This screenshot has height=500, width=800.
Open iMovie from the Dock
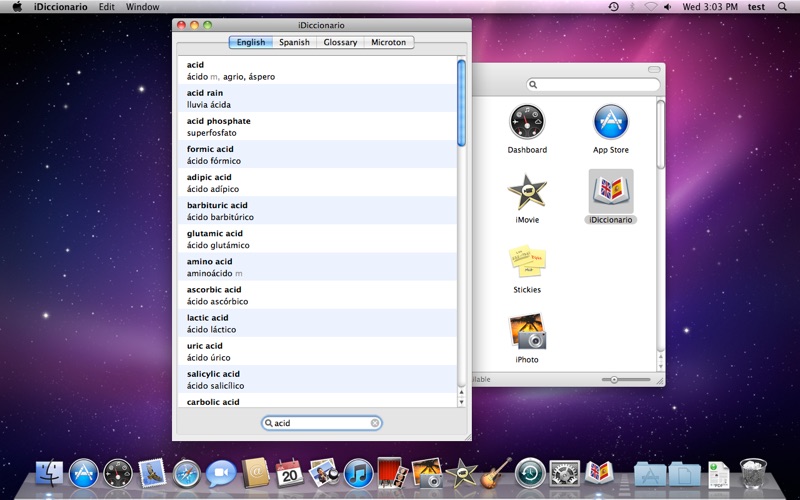coord(461,473)
